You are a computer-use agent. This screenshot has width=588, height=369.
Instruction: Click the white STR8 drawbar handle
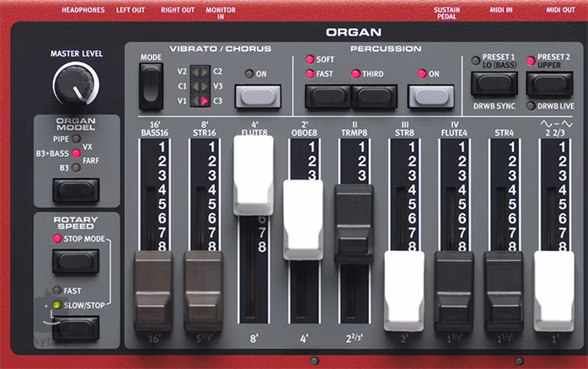pos(404,291)
